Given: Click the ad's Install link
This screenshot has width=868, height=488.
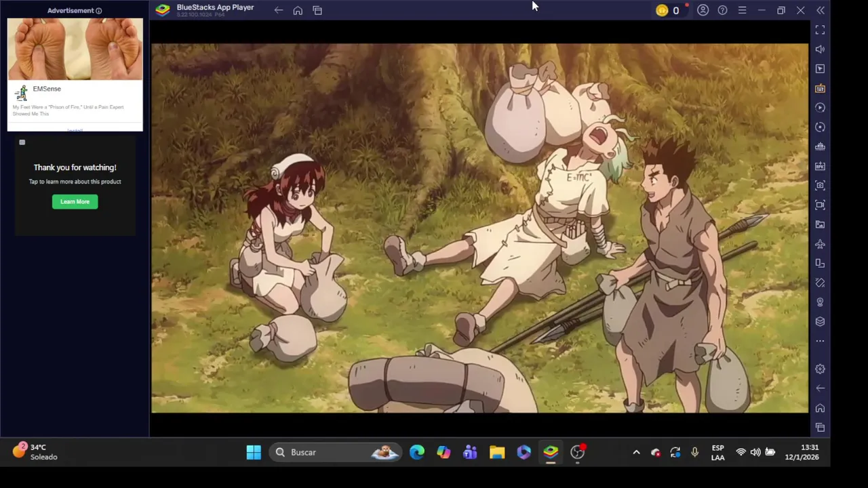Looking at the screenshot, I should coord(75,130).
